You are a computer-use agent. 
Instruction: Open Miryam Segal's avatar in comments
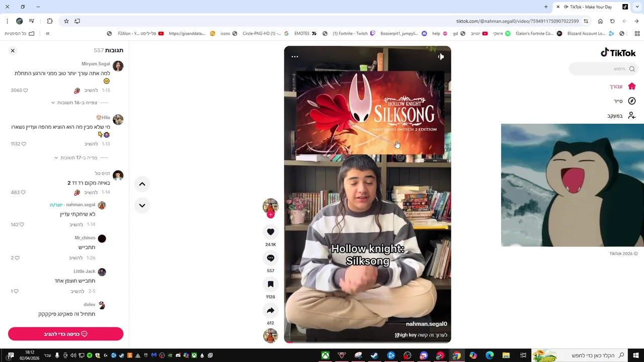[118, 66]
